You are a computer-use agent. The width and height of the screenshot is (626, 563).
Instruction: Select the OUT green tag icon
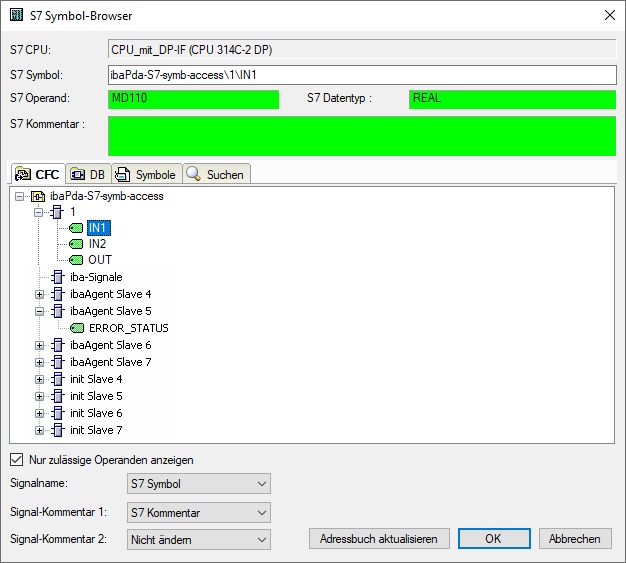pyautogui.click(x=76, y=260)
